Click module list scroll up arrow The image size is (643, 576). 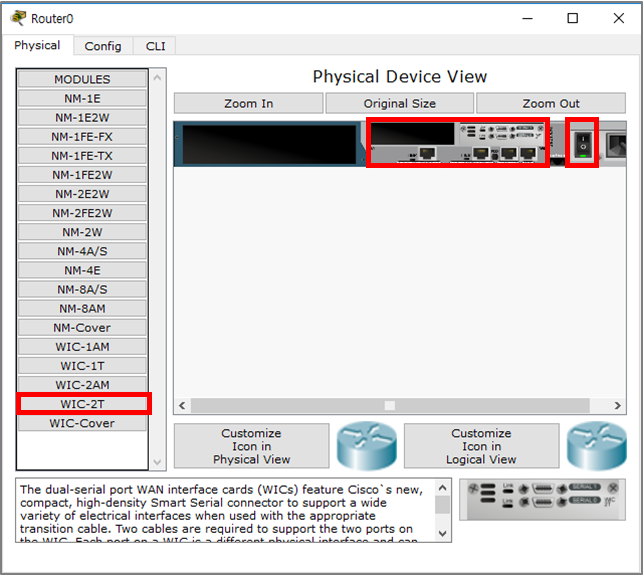(x=157, y=77)
